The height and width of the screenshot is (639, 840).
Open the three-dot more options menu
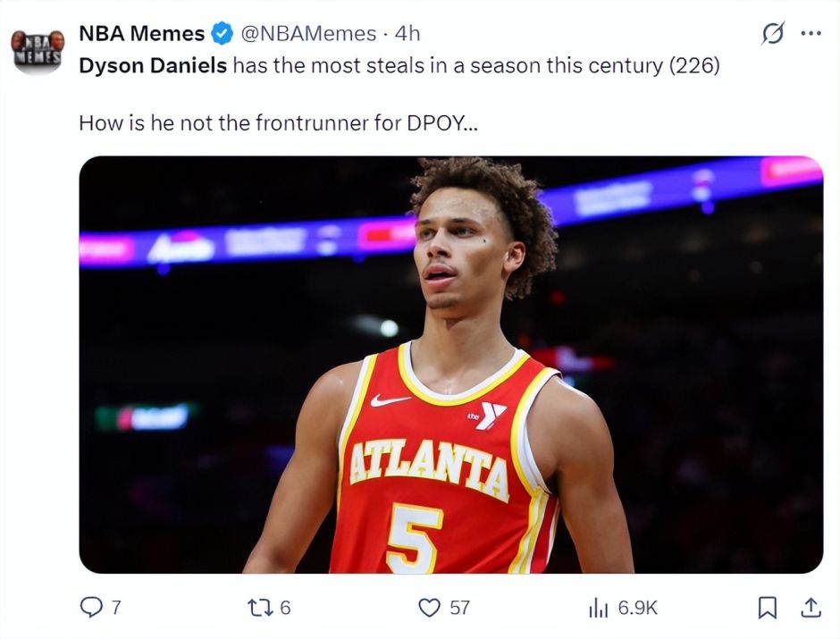(811, 34)
